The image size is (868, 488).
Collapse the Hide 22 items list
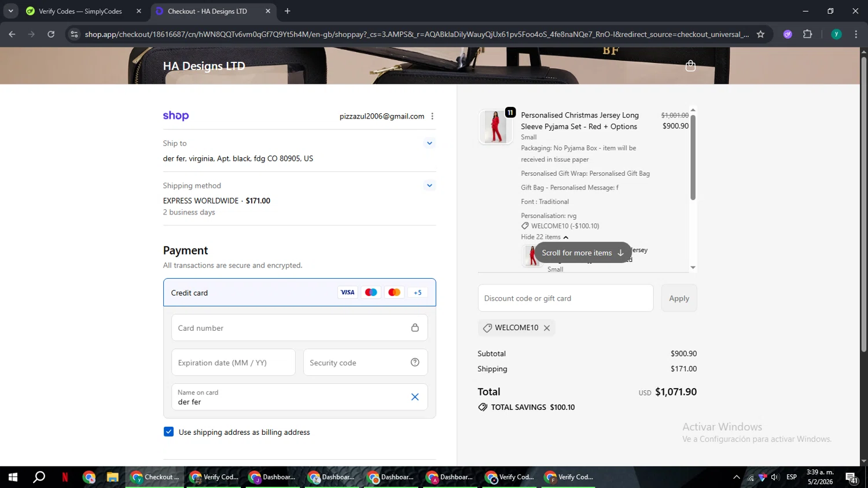click(545, 237)
